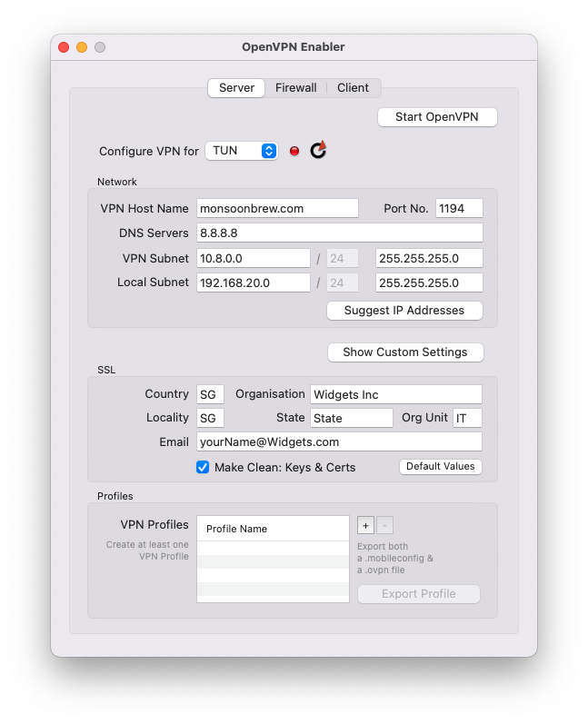Minimize the OpenVPN Enabler window
This screenshot has height=724, width=588.
82,47
